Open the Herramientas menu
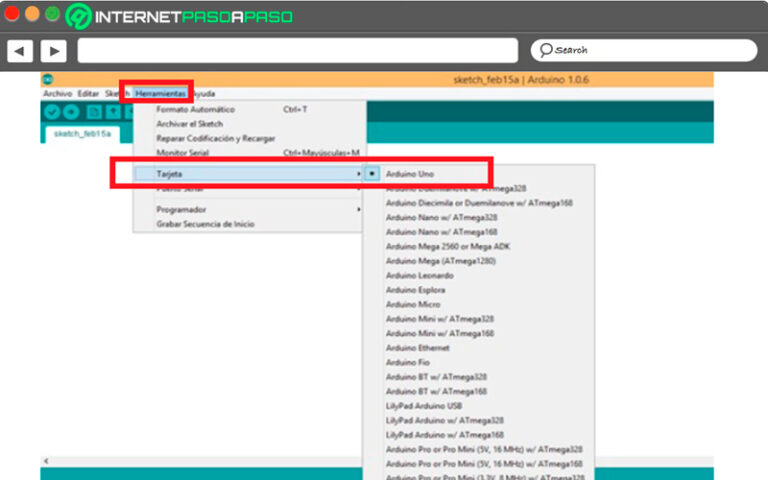The image size is (768, 480). (x=161, y=93)
